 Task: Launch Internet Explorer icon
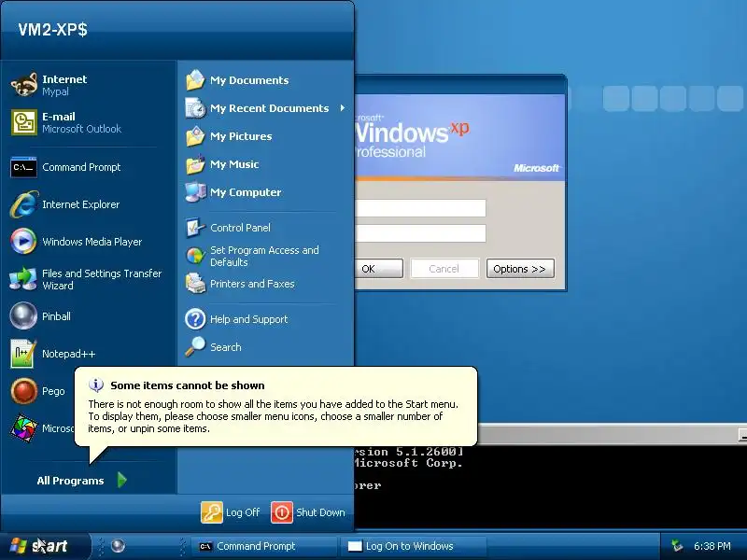(24, 204)
